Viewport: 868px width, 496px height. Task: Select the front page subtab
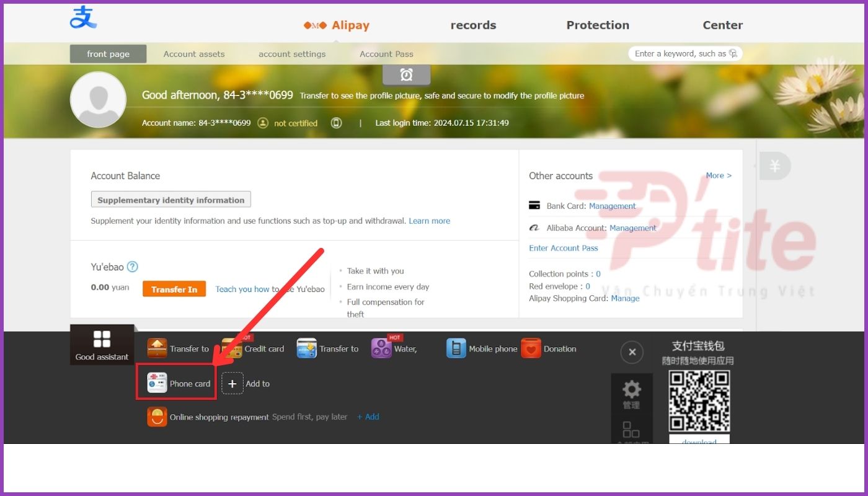pyautogui.click(x=108, y=54)
